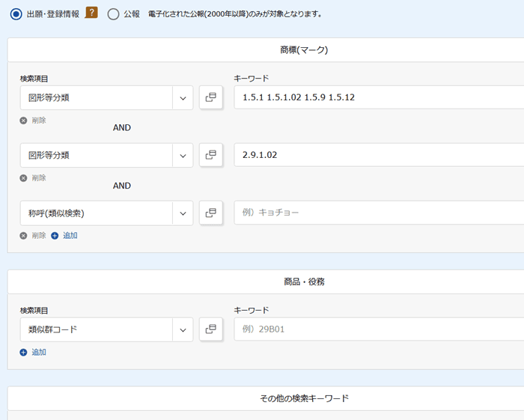The height and width of the screenshot is (420, 524).
Task: Open second 図形等分類 search item dropdown
Action: point(106,156)
